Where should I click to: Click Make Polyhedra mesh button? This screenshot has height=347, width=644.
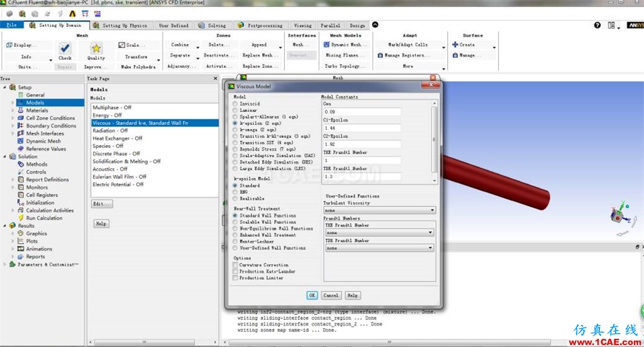(138, 67)
